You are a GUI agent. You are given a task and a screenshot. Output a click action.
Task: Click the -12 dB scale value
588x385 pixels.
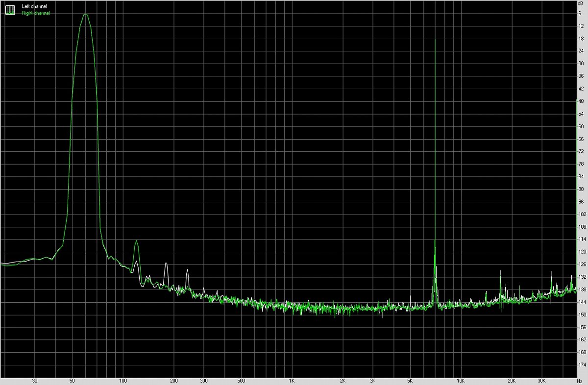581,26
